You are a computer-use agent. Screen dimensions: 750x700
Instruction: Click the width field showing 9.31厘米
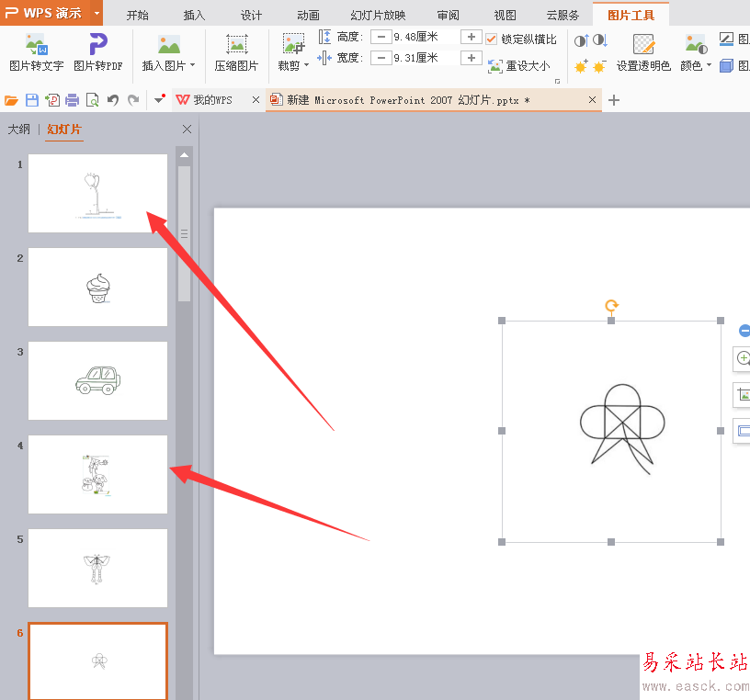[426, 58]
